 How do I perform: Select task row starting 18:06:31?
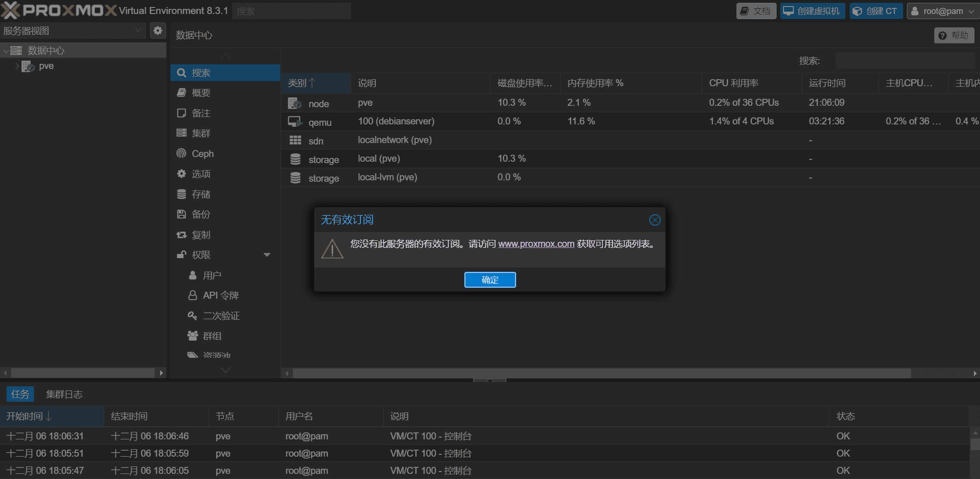click(484, 436)
